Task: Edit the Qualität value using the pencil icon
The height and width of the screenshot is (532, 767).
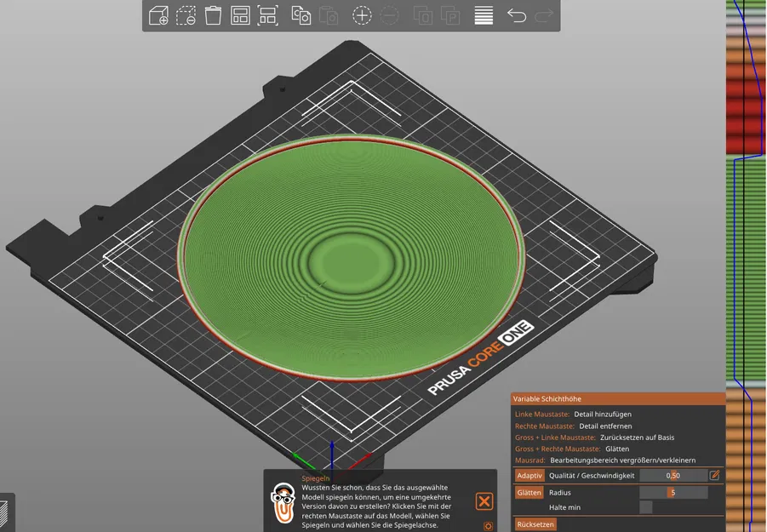Action: pos(713,475)
